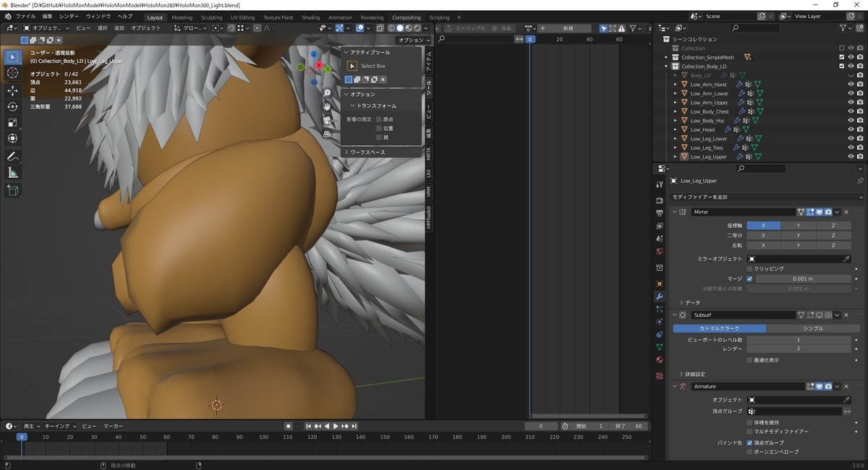Select the Move tool
This screenshot has height=470, width=868.
click(13, 90)
